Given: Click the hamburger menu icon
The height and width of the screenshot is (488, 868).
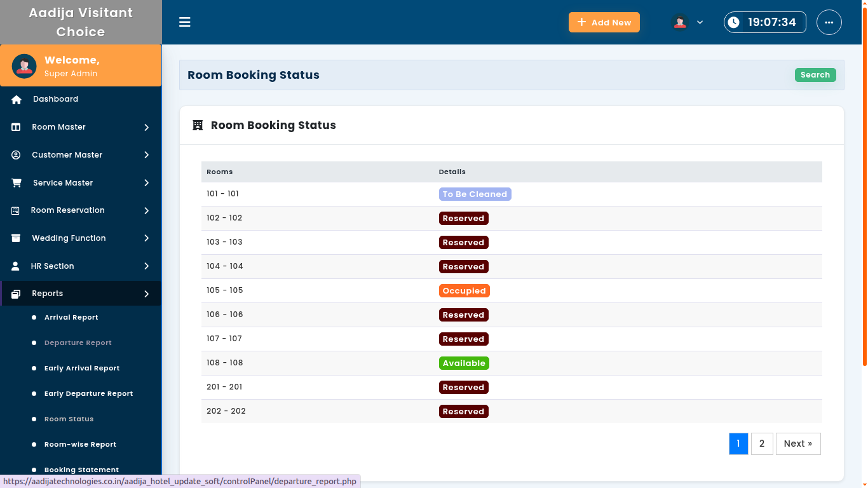Looking at the screenshot, I should (185, 22).
